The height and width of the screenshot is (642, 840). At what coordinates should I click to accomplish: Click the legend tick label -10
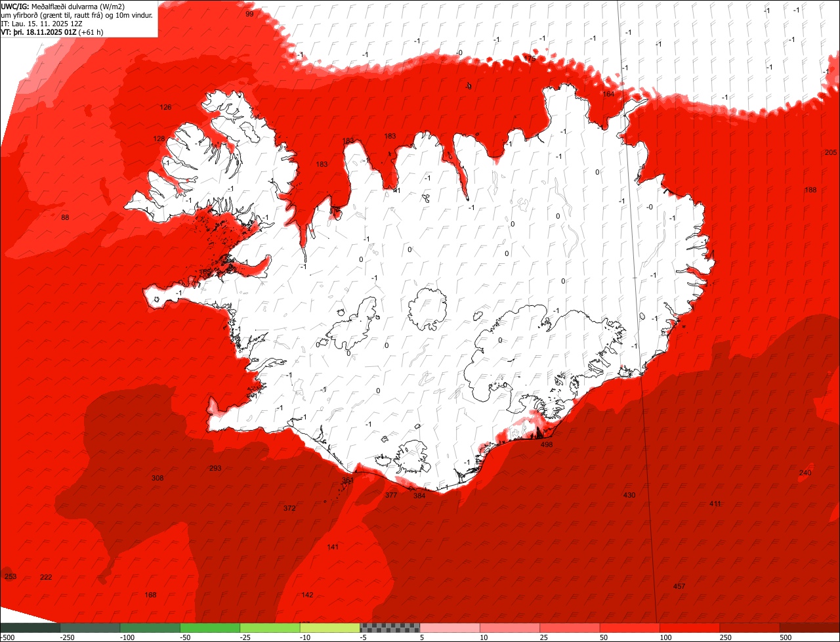click(x=304, y=637)
